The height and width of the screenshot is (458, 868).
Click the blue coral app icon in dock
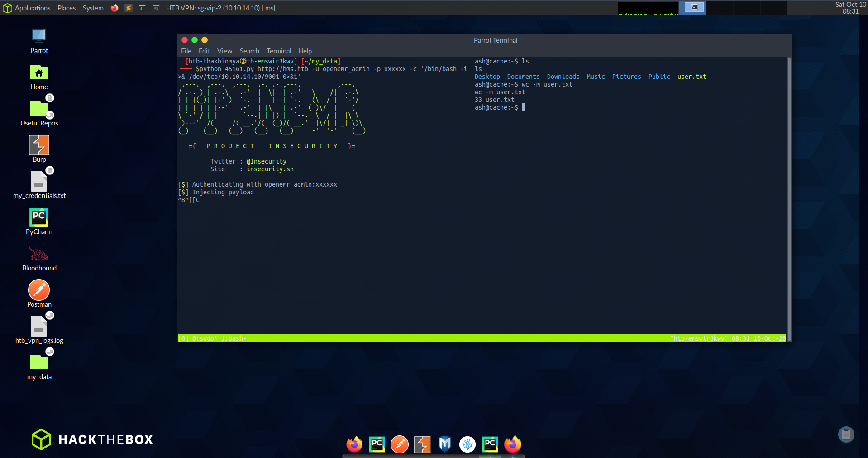[467, 444]
